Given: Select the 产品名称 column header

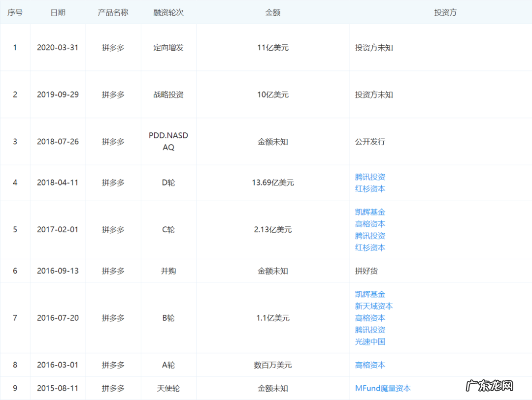Looking at the screenshot, I should (113, 12).
